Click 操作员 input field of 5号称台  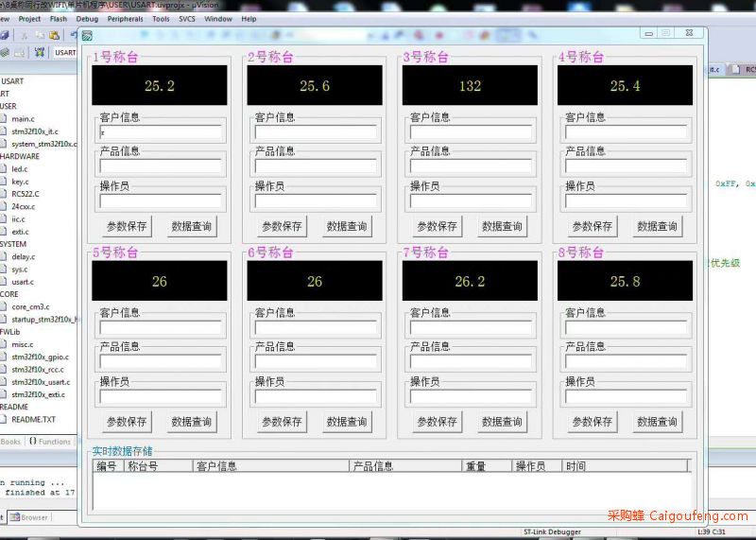point(161,396)
